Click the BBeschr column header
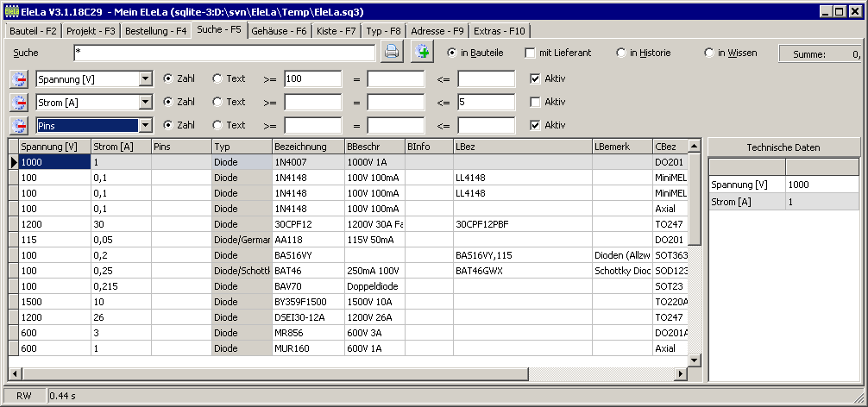This screenshot has height=407, width=868. click(374, 147)
